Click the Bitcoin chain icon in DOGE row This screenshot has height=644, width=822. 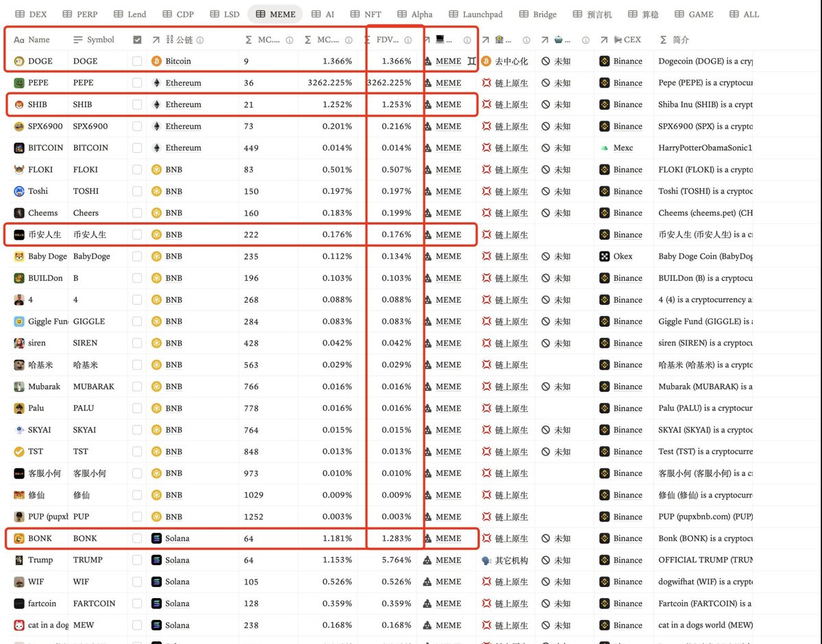click(x=156, y=61)
